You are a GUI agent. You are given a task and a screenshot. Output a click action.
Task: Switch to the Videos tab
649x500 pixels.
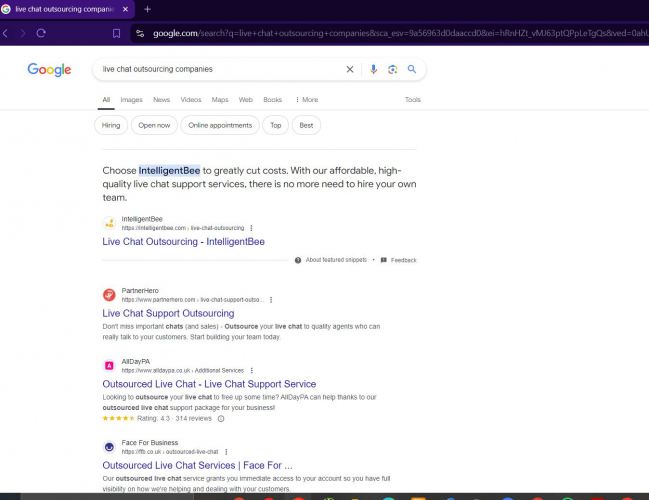[191, 100]
